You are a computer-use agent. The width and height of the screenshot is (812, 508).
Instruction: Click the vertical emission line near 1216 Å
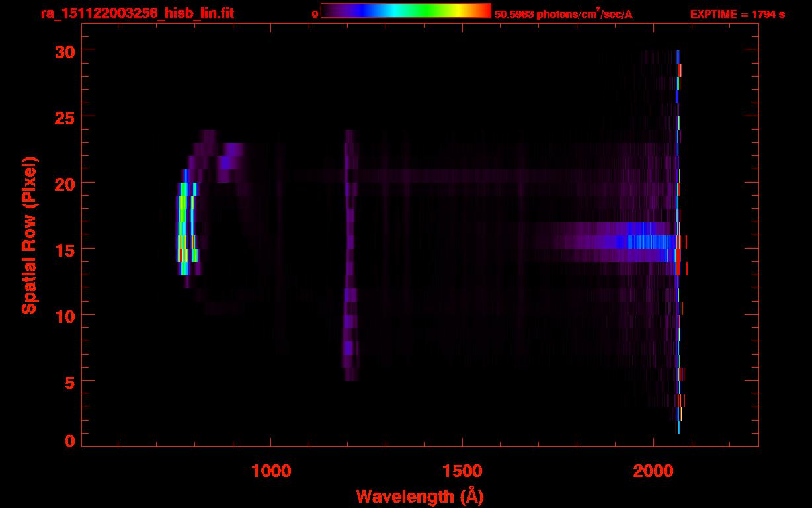click(350, 255)
